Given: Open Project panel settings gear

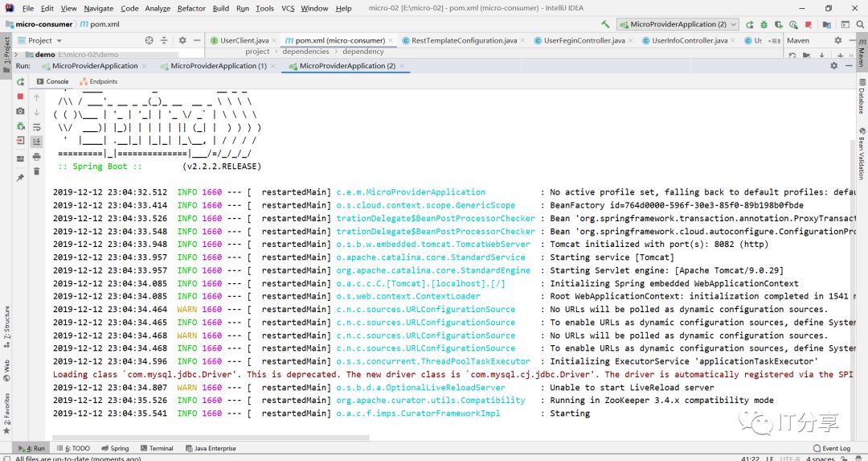Looking at the screenshot, I should pyautogui.click(x=182, y=40).
